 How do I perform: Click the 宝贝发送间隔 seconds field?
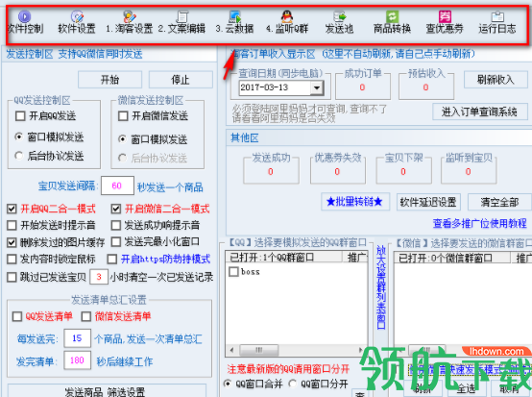(117, 186)
